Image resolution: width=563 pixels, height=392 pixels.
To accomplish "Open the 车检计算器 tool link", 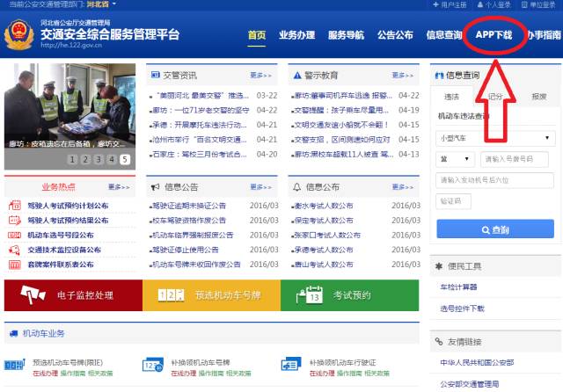I will 457,287.
